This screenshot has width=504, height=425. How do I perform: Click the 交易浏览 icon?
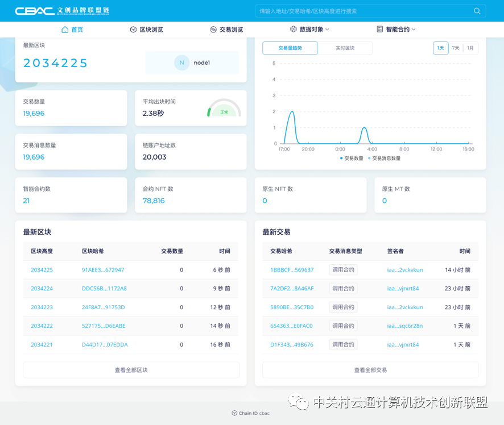213,30
